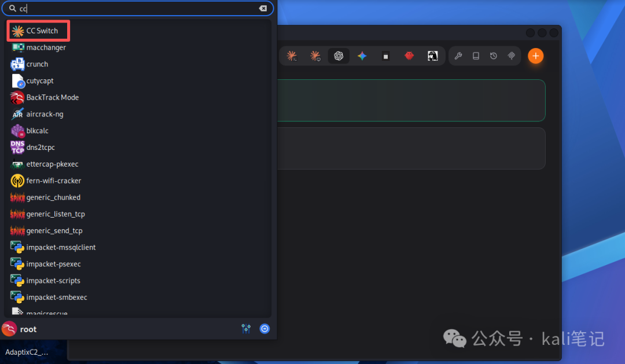Select the white square app icon in CC Switch
This screenshot has height=364, width=625.
click(x=385, y=56)
